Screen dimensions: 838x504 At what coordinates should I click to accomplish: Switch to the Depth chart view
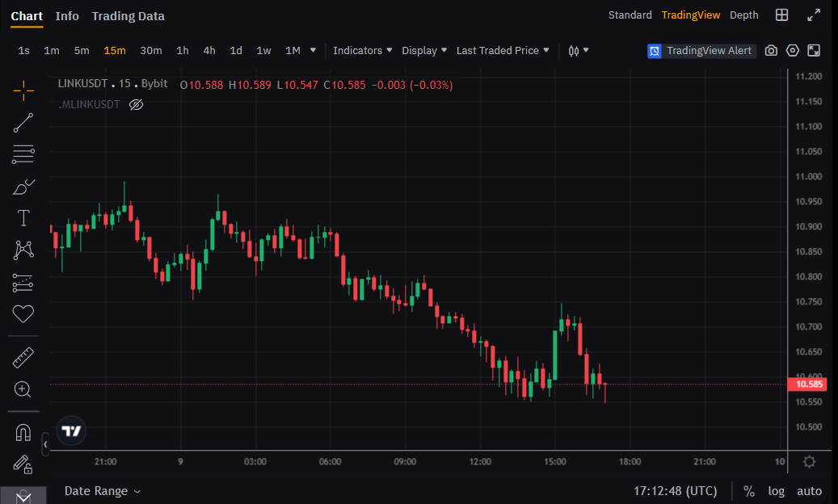[x=743, y=15]
